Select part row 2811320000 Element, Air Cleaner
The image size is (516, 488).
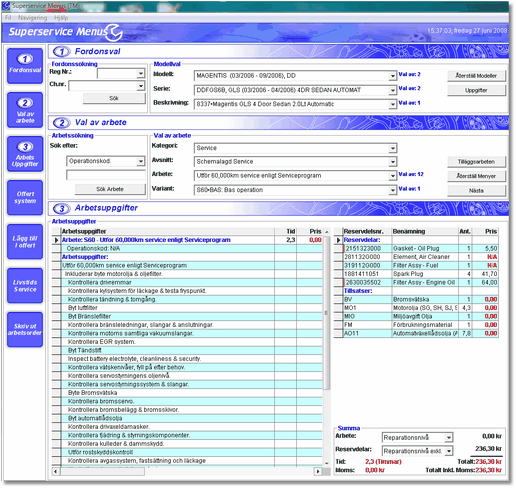(416, 257)
